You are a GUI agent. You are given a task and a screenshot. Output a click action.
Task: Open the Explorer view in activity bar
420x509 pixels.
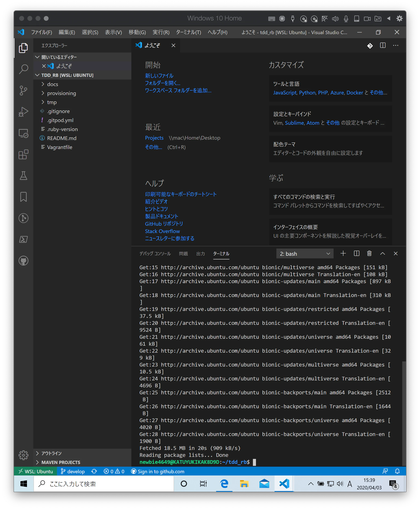[23, 48]
